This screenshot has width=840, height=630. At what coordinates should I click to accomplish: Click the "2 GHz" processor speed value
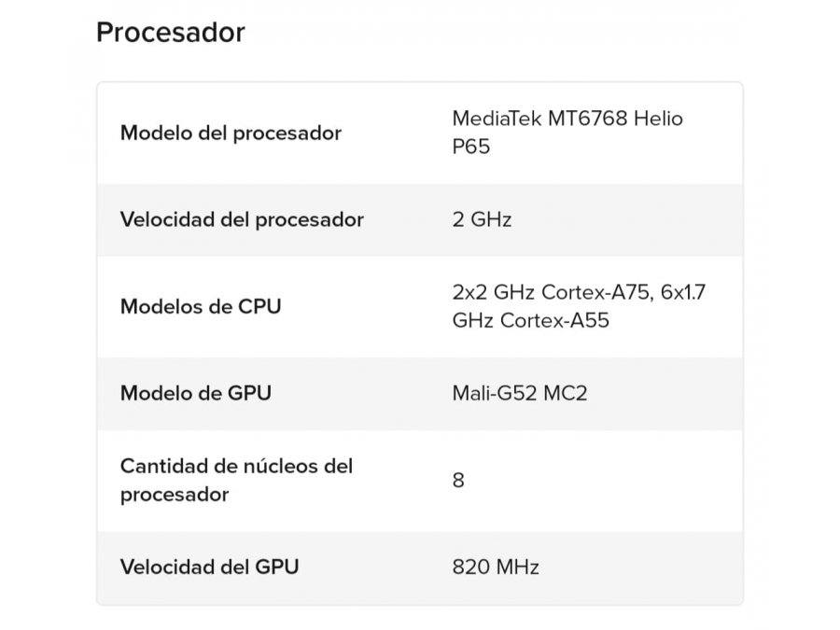pyautogui.click(x=482, y=220)
